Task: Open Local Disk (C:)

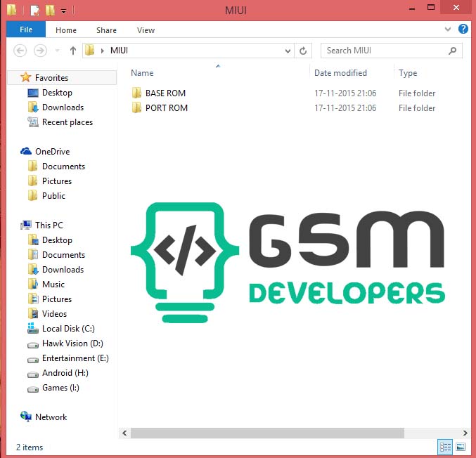Action: tap(68, 329)
